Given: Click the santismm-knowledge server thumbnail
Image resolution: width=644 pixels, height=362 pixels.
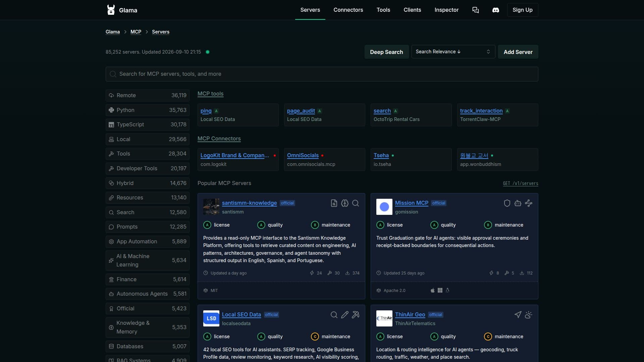Looking at the screenshot, I should point(211,207).
